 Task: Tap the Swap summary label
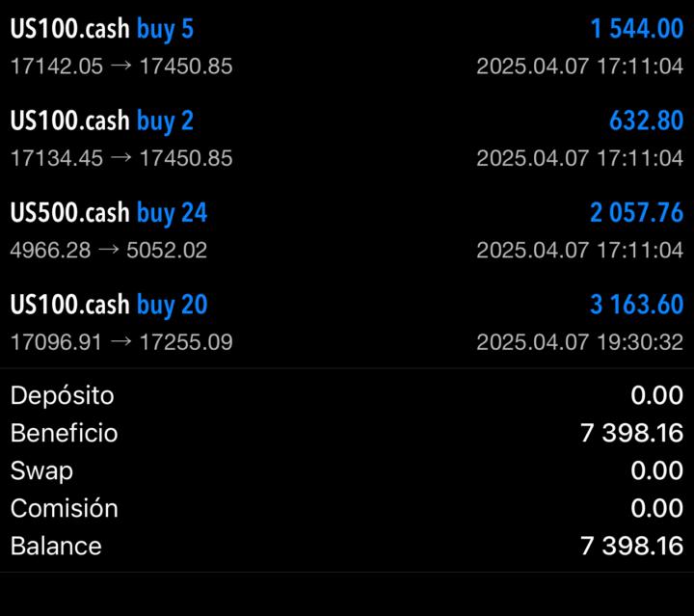click(x=41, y=470)
